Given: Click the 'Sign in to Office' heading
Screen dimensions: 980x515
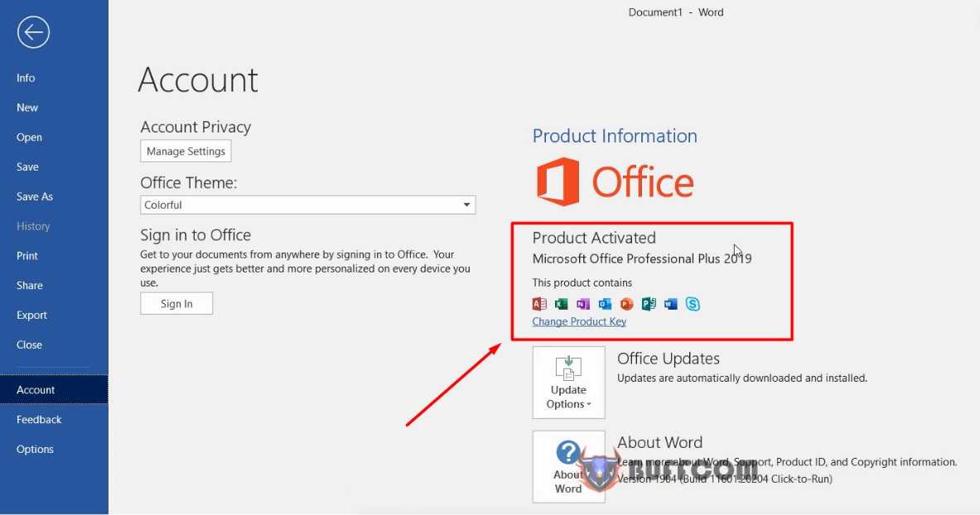Looking at the screenshot, I should [x=196, y=235].
